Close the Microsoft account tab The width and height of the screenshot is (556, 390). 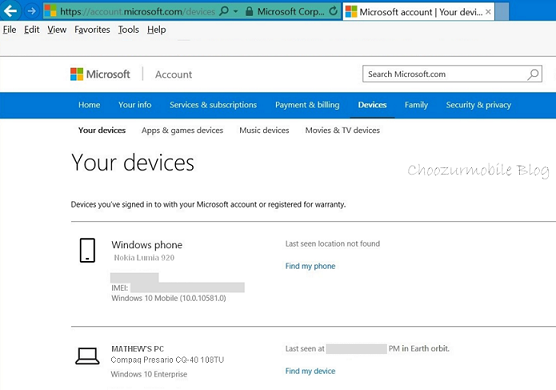click(488, 12)
